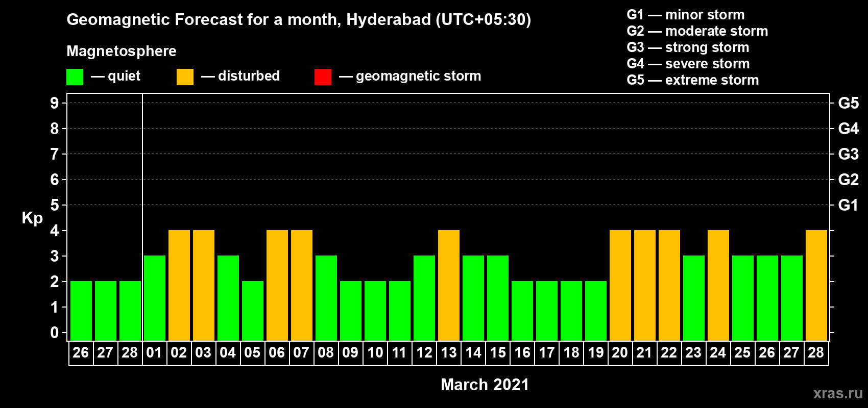Select the orange bar for March 06
This screenshot has height=408, width=868.
277,285
